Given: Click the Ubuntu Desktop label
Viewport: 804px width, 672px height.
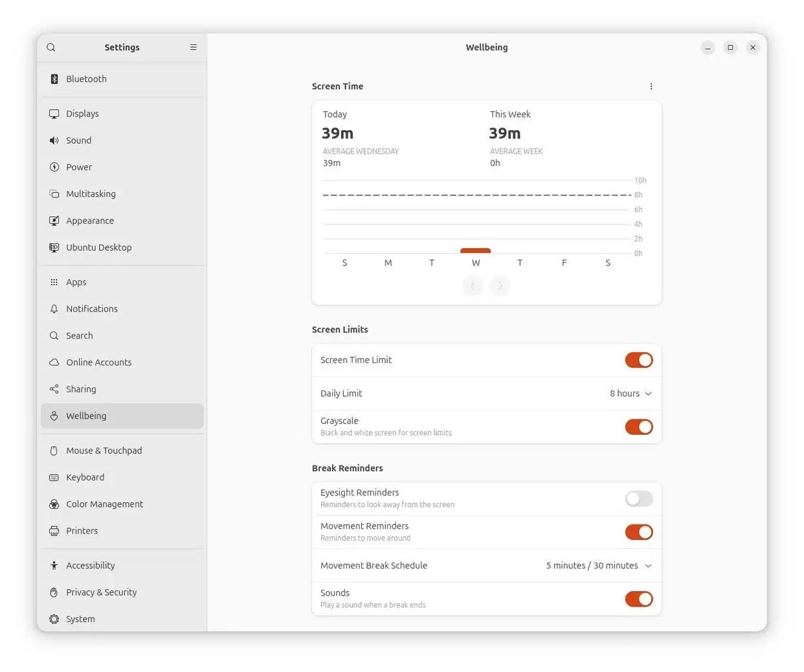Looking at the screenshot, I should [x=98, y=247].
